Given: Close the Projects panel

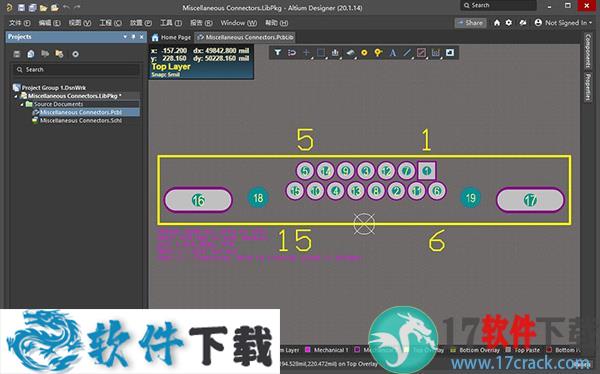Looking at the screenshot, I should point(142,37).
